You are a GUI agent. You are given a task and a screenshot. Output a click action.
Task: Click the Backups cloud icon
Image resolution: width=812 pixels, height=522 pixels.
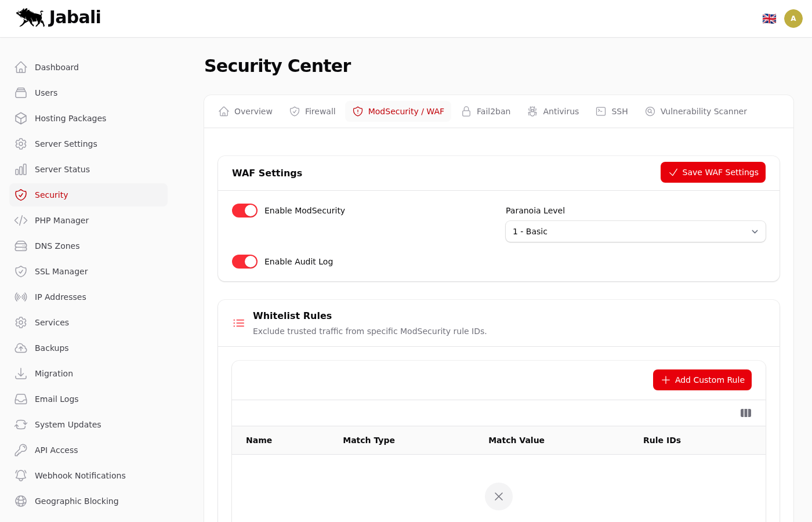[21, 348]
